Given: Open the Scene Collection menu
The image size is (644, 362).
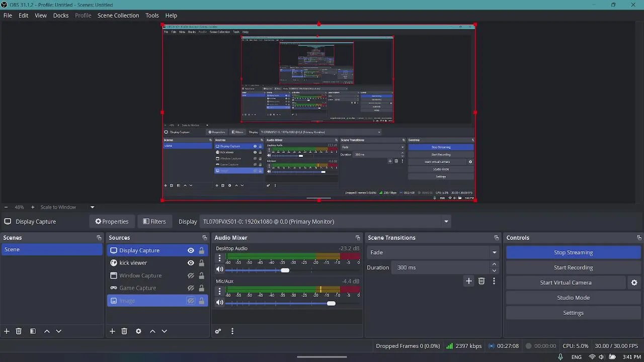Looking at the screenshot, I should point(118,16).
